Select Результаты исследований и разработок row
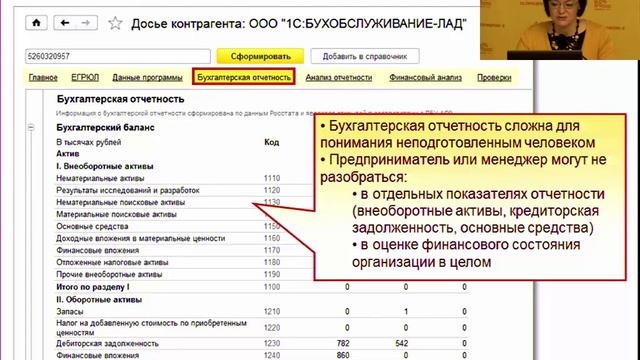The height and width of the screenshot is (360, 640). click(128, 190)
